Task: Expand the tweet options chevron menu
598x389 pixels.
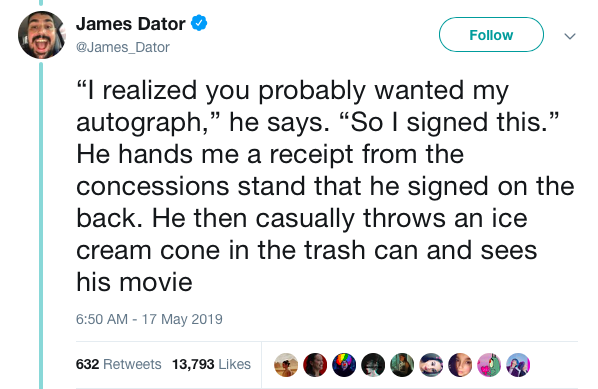Action: 570,36
